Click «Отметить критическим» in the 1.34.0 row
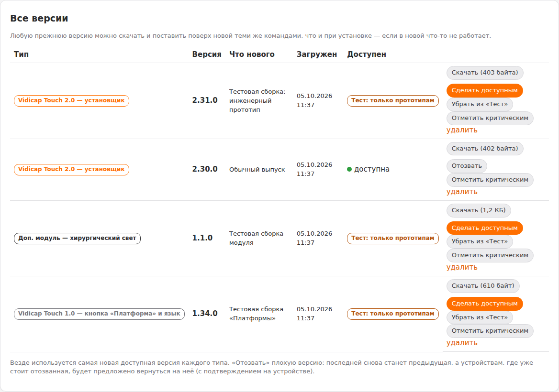559x392 pixels. coord(490,331)
